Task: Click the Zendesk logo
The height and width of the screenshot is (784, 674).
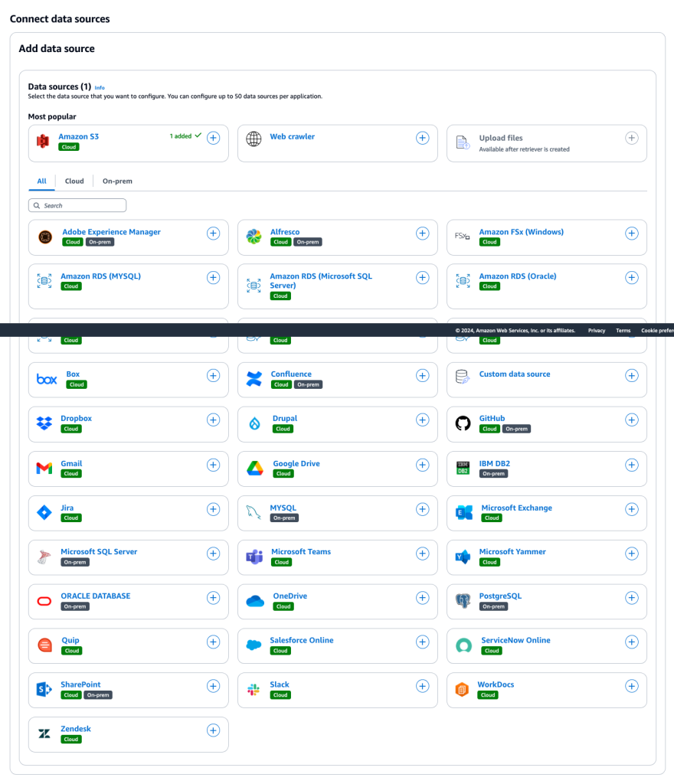Action: click(44, 733)
